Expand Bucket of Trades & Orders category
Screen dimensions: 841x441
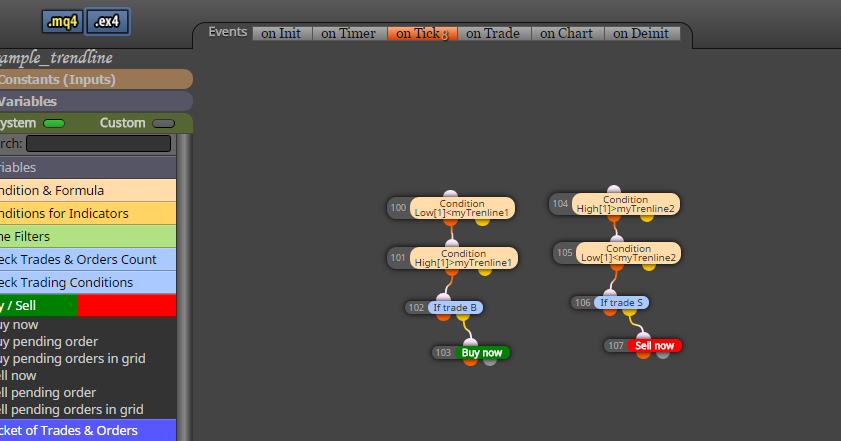pyautogui.click(x=88, y=430)
